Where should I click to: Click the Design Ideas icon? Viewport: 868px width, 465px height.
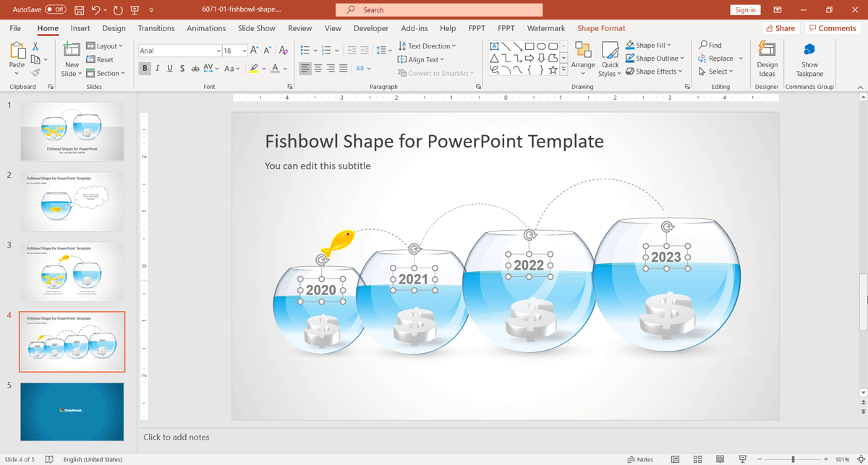coord(767,48)
